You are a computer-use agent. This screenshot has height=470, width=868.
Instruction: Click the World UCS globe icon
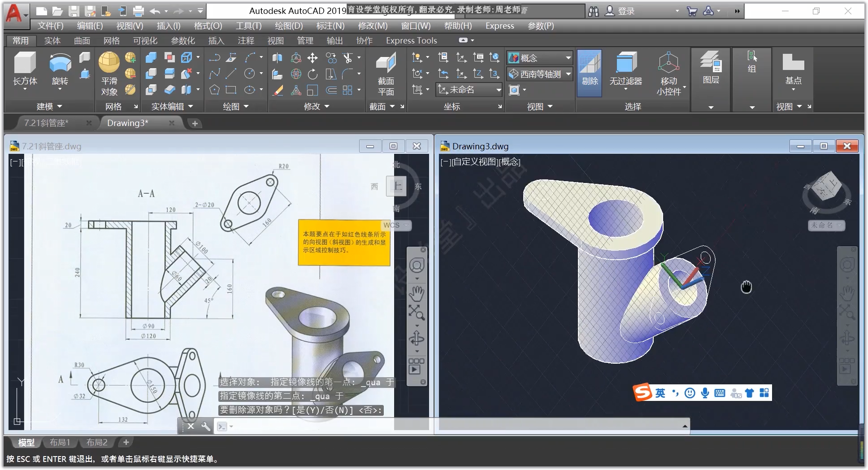(x=495, y=57)
